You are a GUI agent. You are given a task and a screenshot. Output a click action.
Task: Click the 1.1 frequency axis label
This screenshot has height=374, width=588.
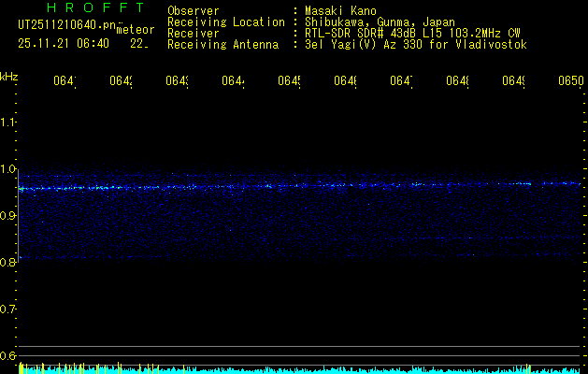point(8,122)
